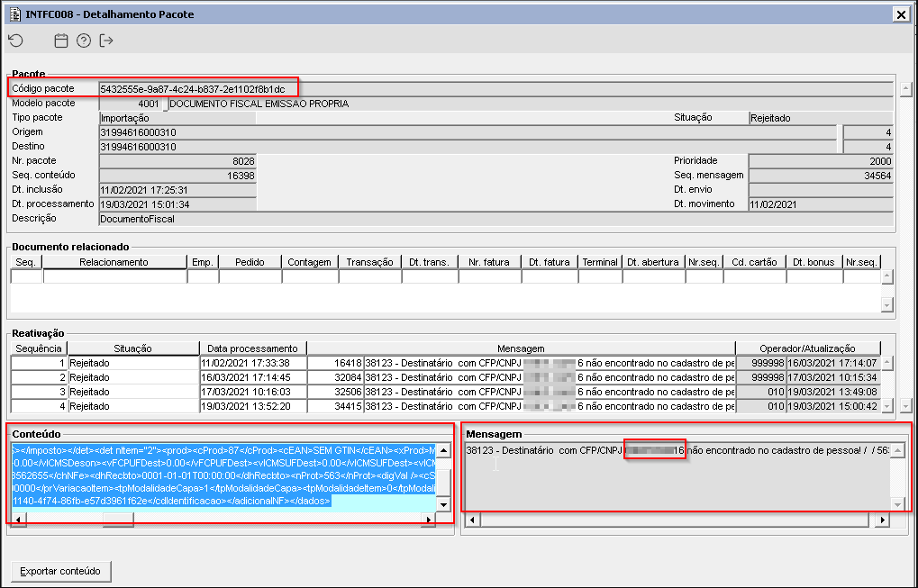Click the Tipo pacote field Importação

(x=177, y=118)
